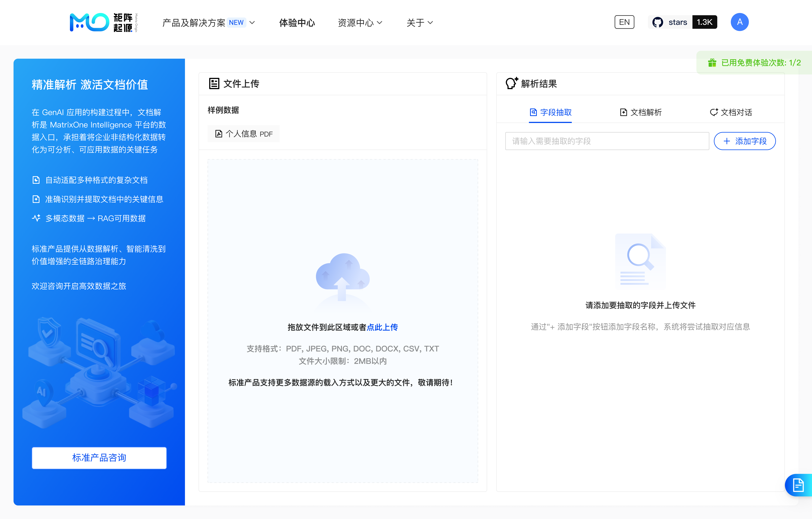
Task: Click the 解析结果 lightbulb icon
Action: tap(511, 83)
